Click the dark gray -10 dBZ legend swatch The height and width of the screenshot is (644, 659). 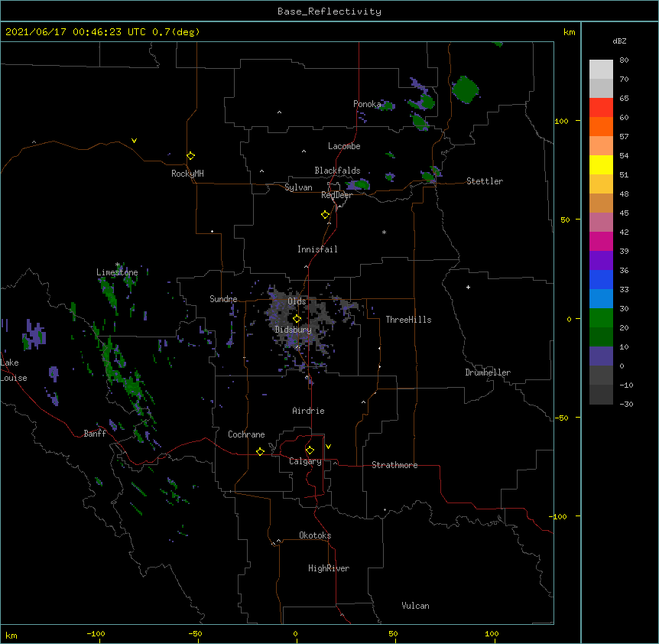click(601, 395)
